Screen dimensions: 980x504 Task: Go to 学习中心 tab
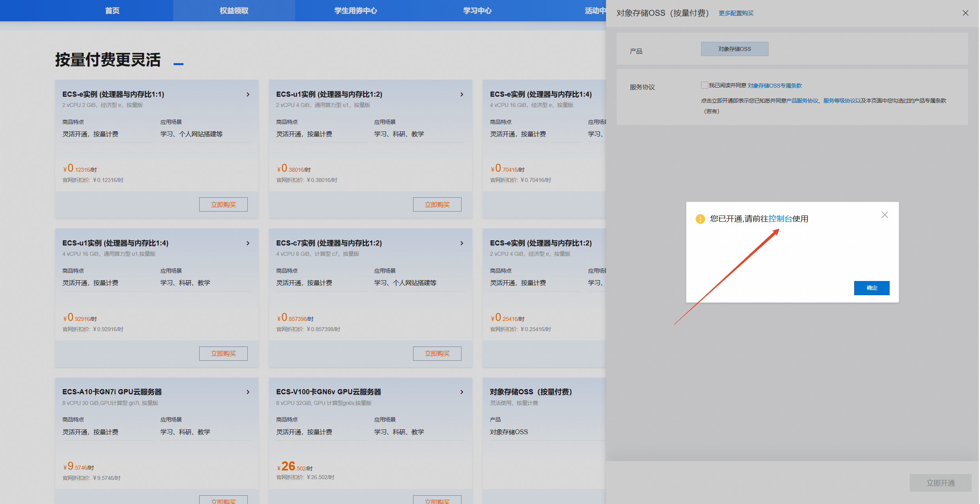(477, 11)
